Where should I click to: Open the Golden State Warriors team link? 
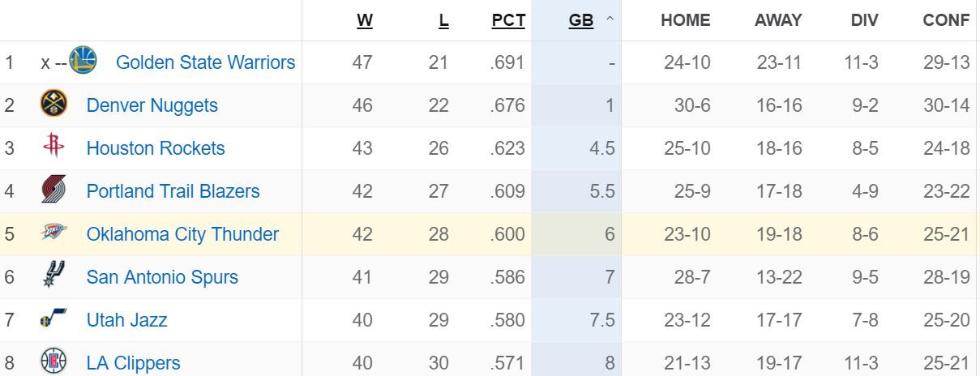pos(205,62)
